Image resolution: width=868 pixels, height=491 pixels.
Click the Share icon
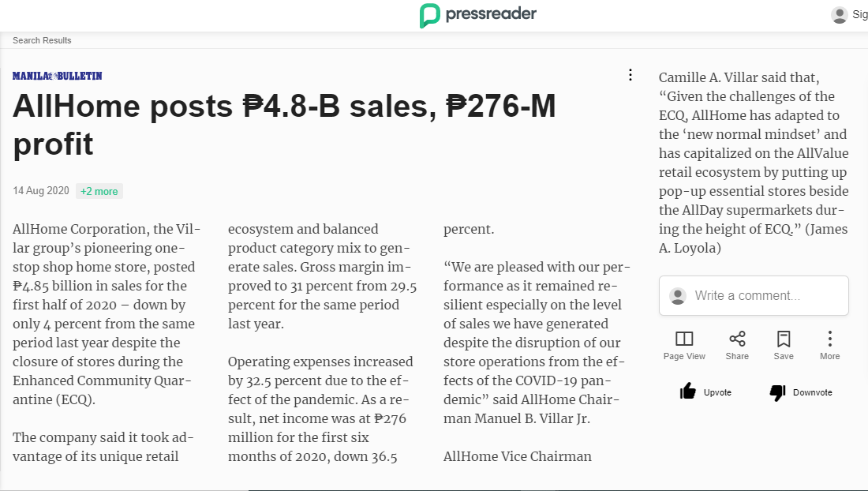tap(737, 339)
